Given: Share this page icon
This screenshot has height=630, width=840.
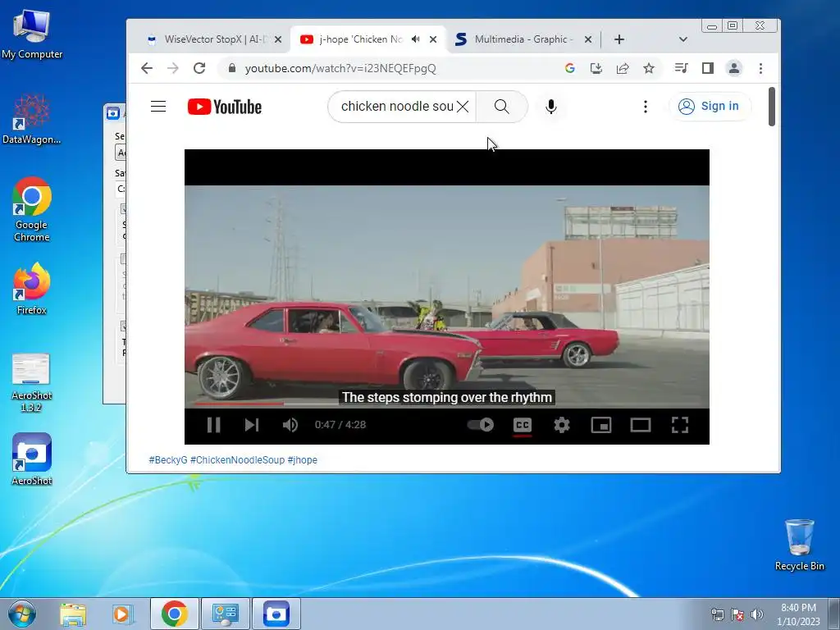Looking at the screenshot, I should (x=623, y=68).
